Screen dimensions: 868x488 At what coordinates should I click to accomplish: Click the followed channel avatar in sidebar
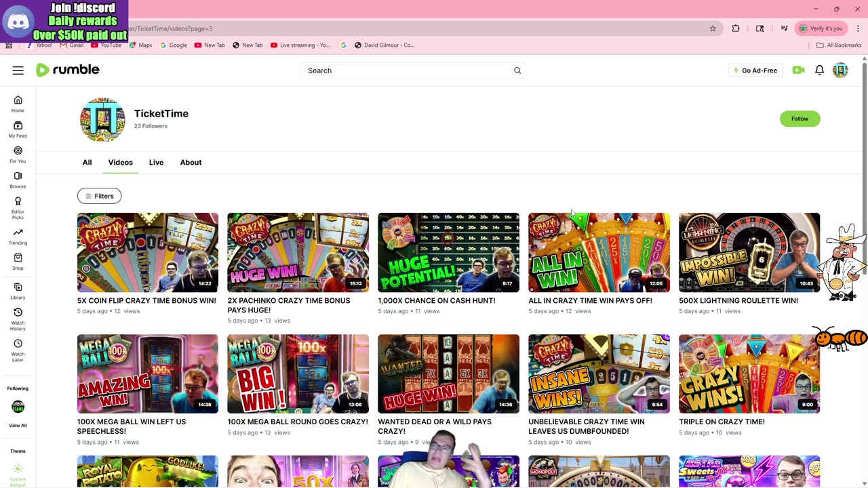coord(18,407)
